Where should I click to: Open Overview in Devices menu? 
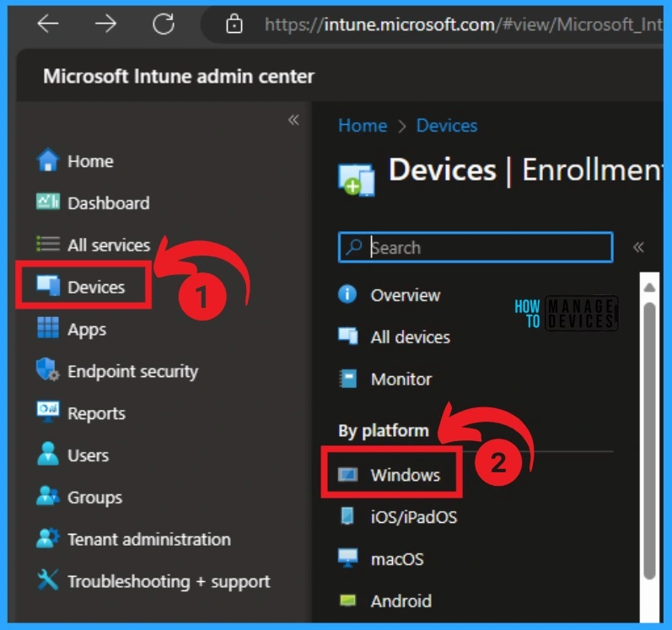(x=406, y=295)
